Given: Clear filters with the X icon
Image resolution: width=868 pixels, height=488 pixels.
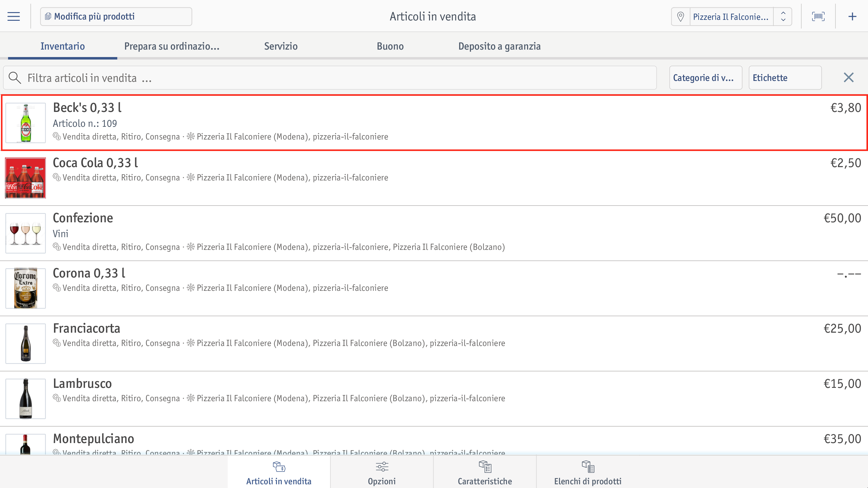Looking at the screenshot, I should (848, 78).
